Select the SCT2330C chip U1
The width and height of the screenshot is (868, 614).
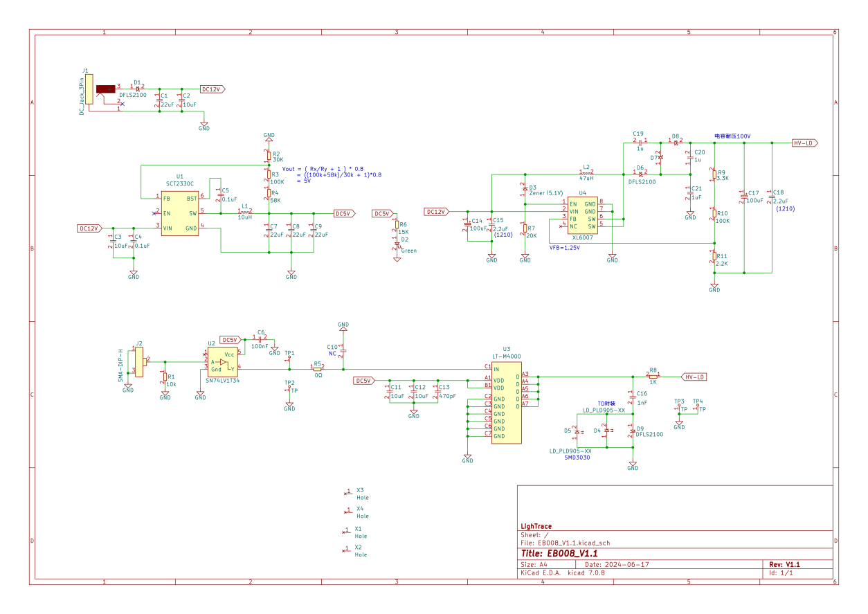pyautogui.click(x=180, y=213)
